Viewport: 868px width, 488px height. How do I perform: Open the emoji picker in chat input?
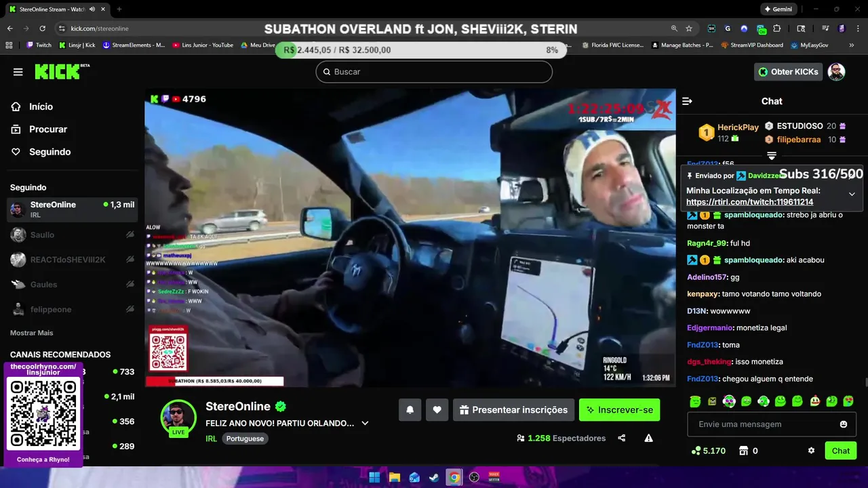click(x=844, y=424)
